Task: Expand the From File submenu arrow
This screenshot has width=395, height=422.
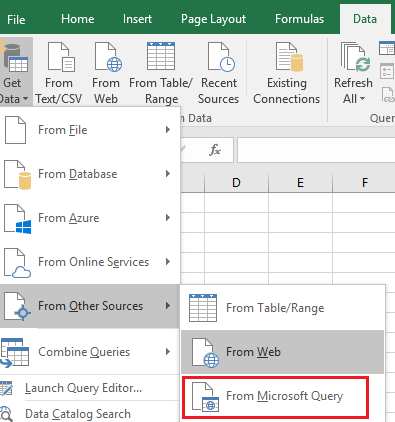Action: pos(168,130)
